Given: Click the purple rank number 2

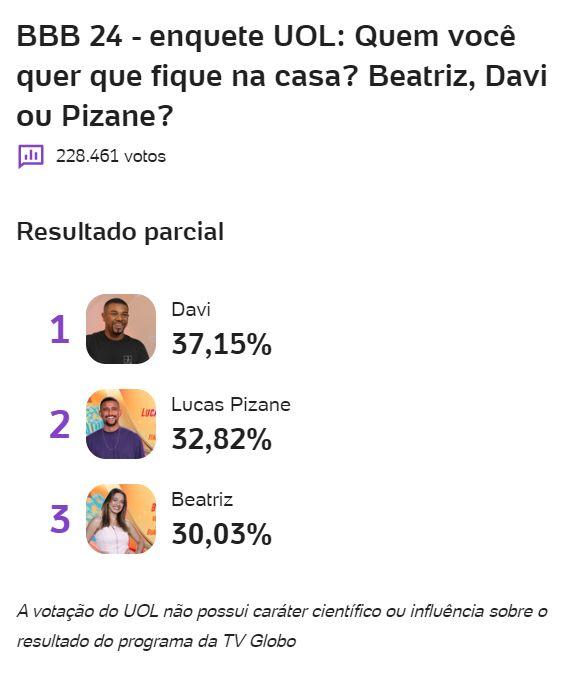Looking at the screenshot, I should pyautogui.click(x=60, y=424).
